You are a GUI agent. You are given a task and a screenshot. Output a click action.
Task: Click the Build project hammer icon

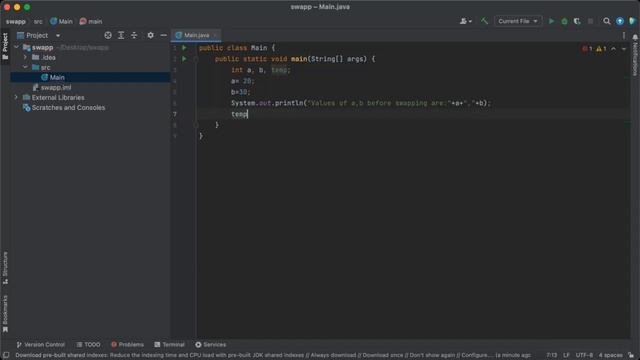[x=484, y=21]
